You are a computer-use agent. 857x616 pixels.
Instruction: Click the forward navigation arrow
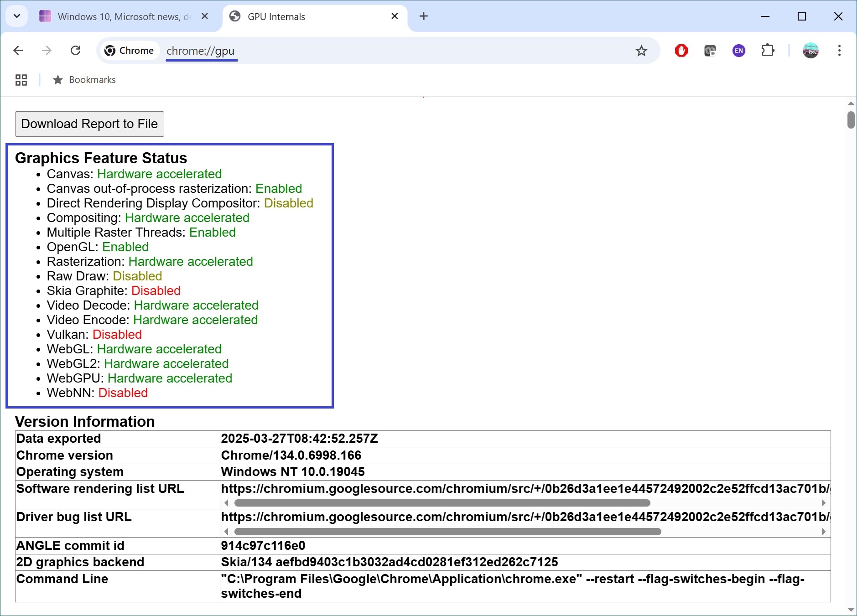(x=47, y=51)
